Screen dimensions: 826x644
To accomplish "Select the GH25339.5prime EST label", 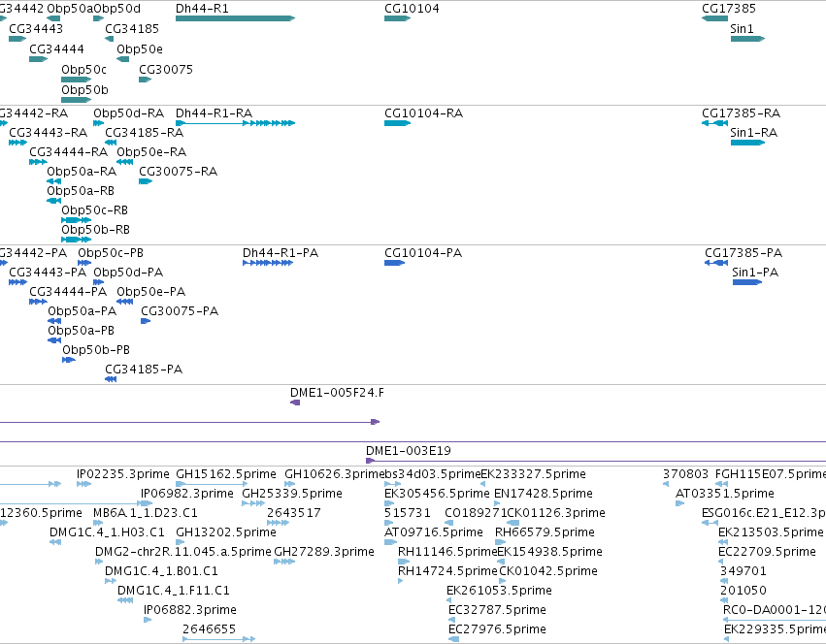I will [292, 494].
